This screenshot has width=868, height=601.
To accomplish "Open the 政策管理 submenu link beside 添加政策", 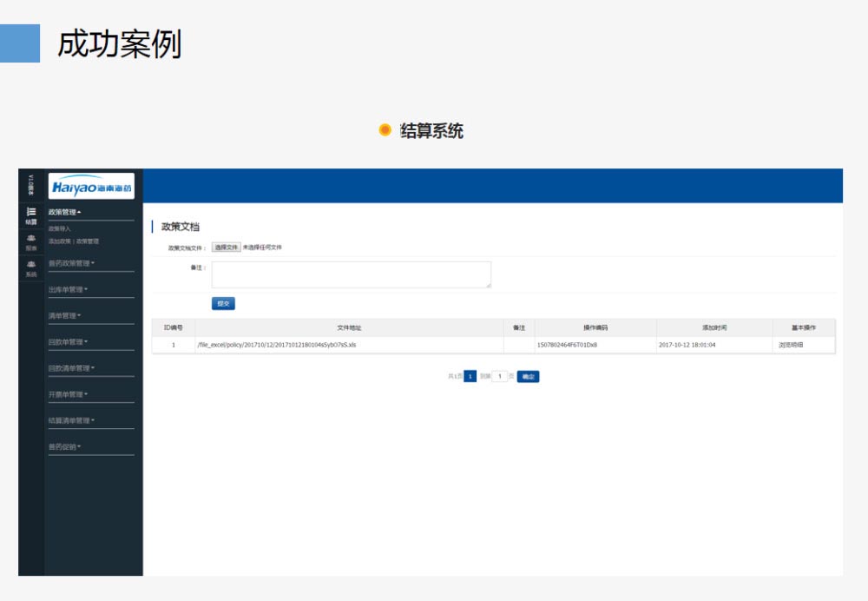I will (x=88, y=241).
